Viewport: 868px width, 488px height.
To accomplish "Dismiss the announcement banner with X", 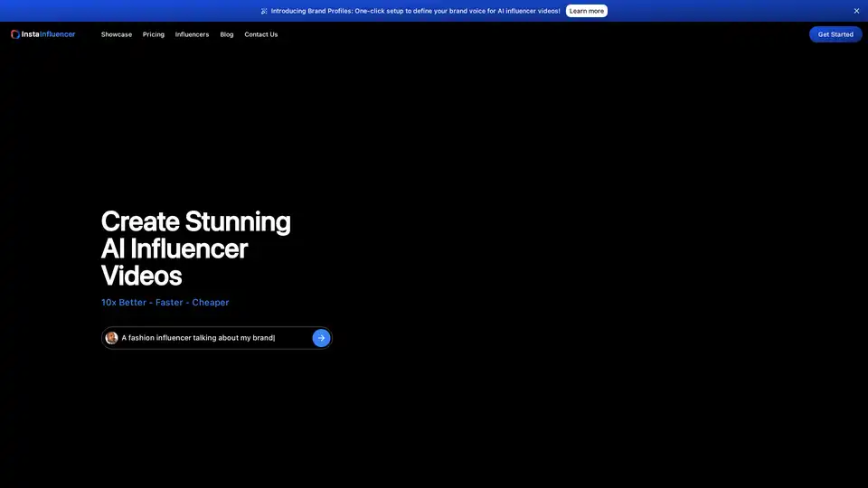I will [x=856, y=11].
